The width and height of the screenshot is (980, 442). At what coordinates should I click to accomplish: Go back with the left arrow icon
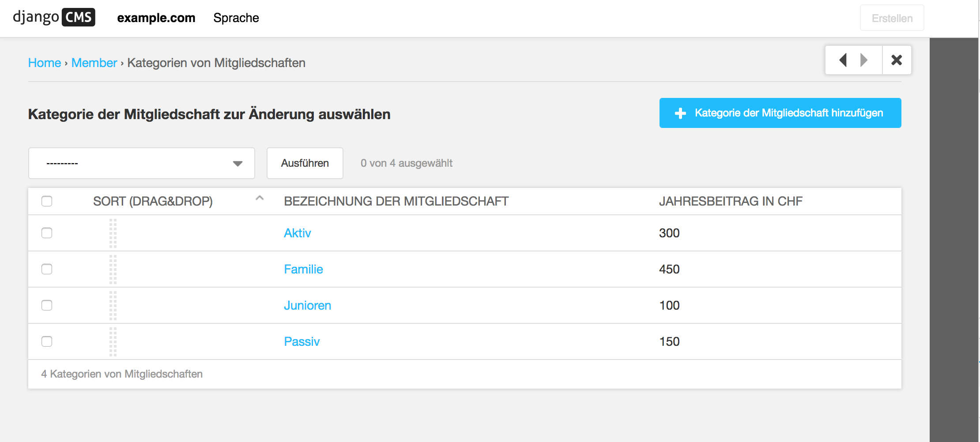843,60
